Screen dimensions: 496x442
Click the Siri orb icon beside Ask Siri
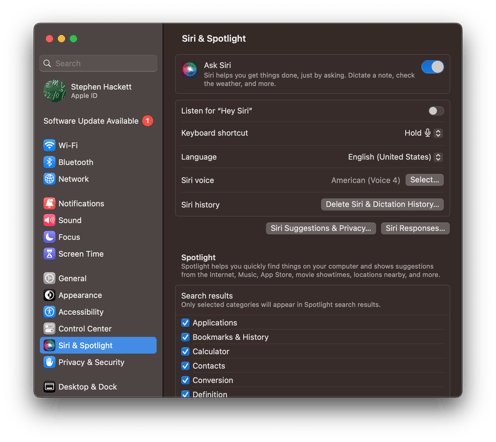[190, 69]
